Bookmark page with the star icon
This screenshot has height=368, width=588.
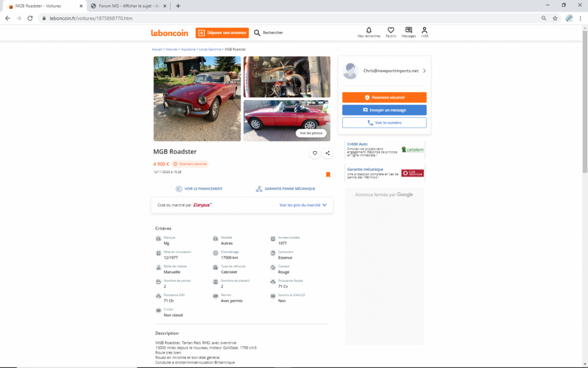point(555,18)
